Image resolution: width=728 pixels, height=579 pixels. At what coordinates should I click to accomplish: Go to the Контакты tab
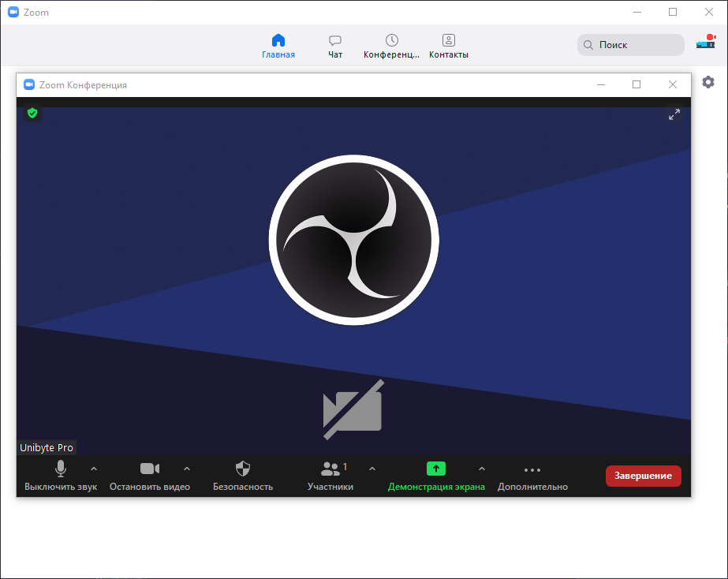point(449,47)
